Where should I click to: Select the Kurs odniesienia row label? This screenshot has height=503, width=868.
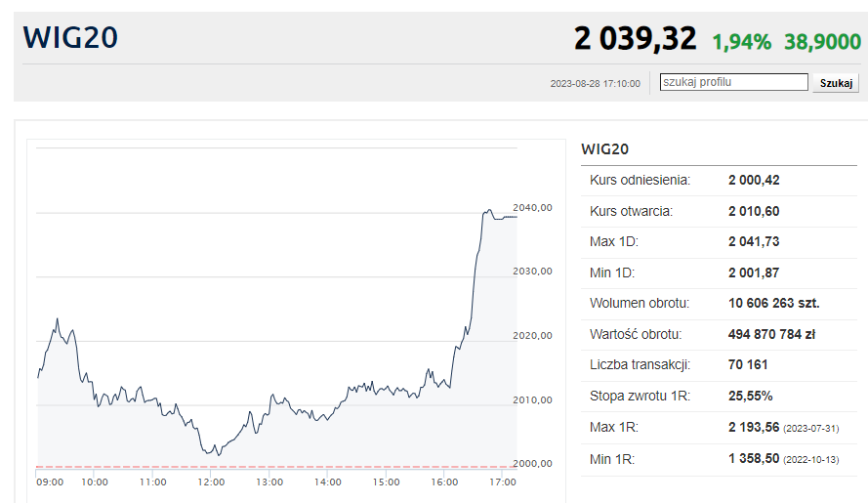(x=640, y=181)
